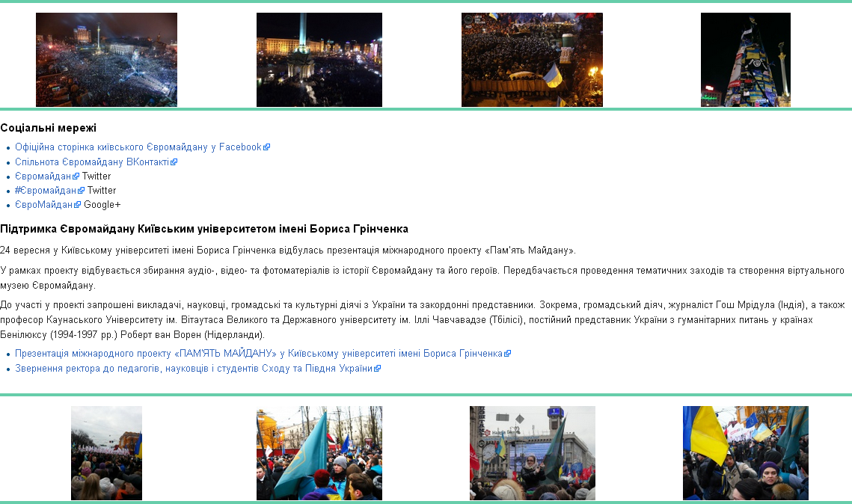The height and width of the screenshot is (504, 852).
Task: Open Презентація міжнародного проекту «ПАМ'ЯТЬ МАЙДАНУ» link
Action: point(258,354)
